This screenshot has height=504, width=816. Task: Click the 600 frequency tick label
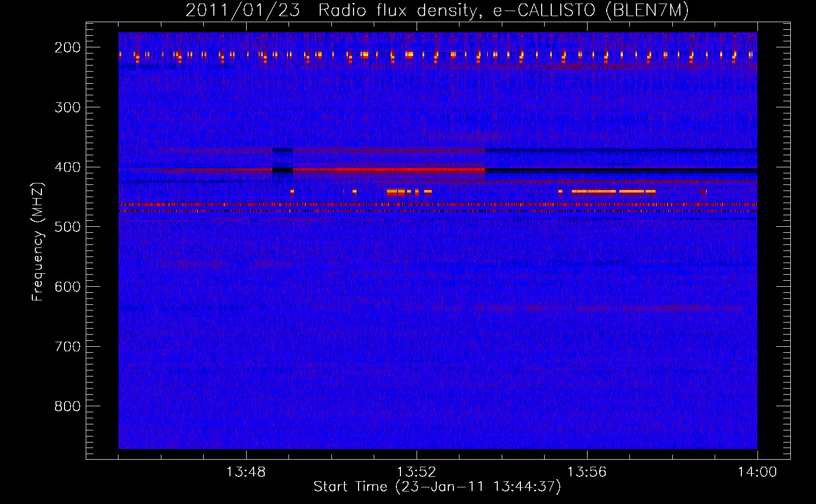click(x=68, y=287)
